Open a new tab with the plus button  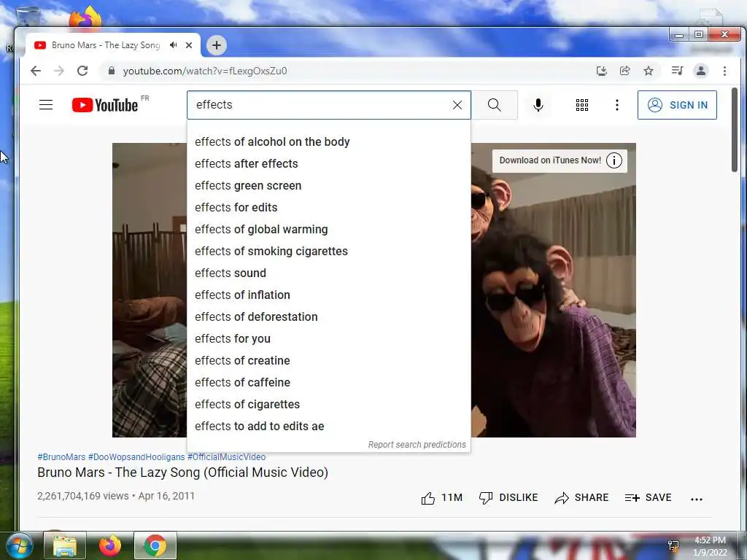217,45
